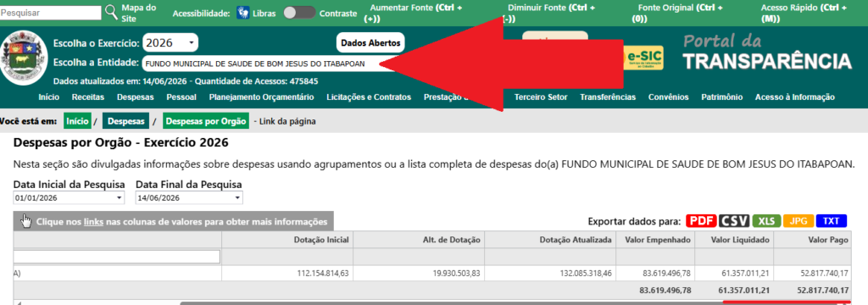Export data as XLS
The image size is (868, 305).
766,221
